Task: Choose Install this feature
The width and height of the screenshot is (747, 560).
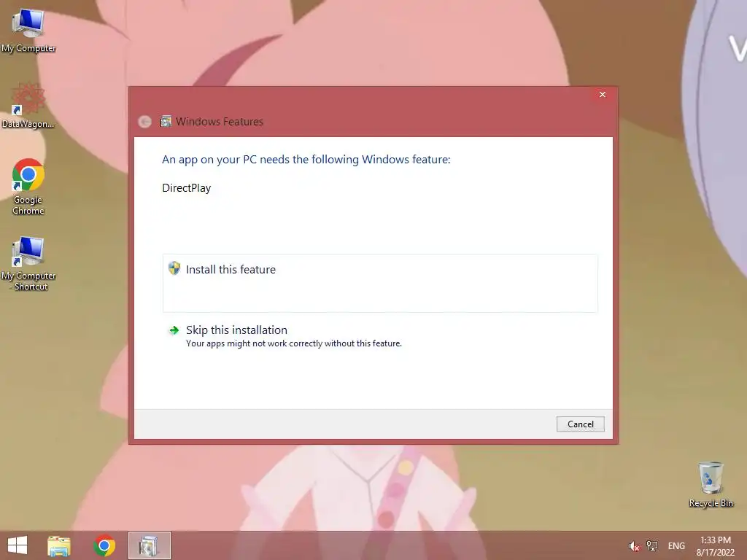Action: point(380,284)
